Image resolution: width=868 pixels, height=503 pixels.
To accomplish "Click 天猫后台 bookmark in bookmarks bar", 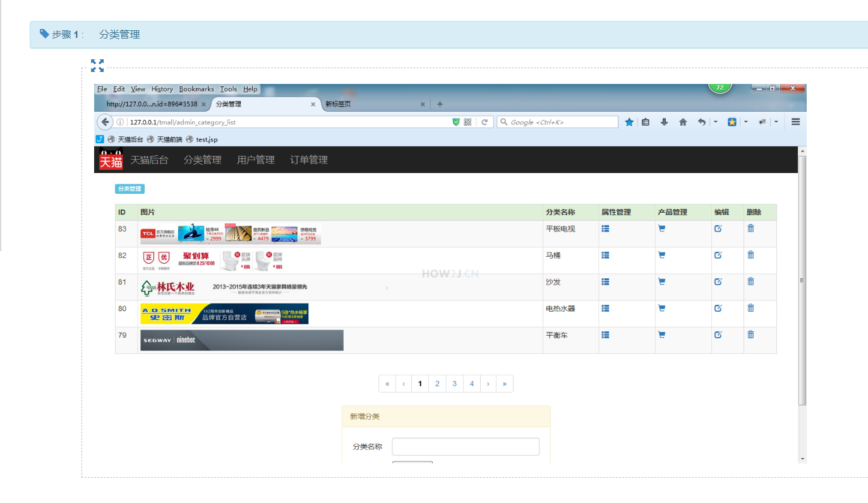I will (125, 139).
